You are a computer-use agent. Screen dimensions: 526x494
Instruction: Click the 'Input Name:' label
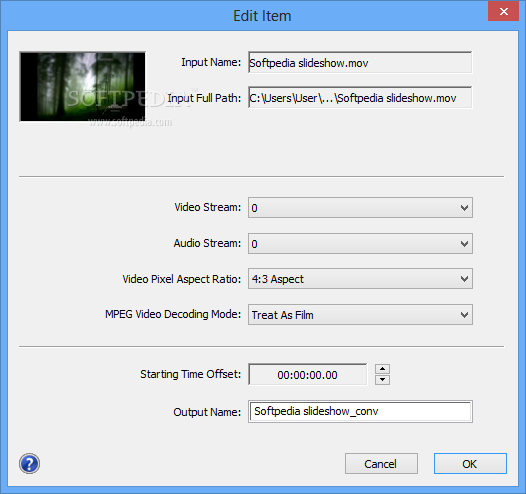(x=211, y=62)
